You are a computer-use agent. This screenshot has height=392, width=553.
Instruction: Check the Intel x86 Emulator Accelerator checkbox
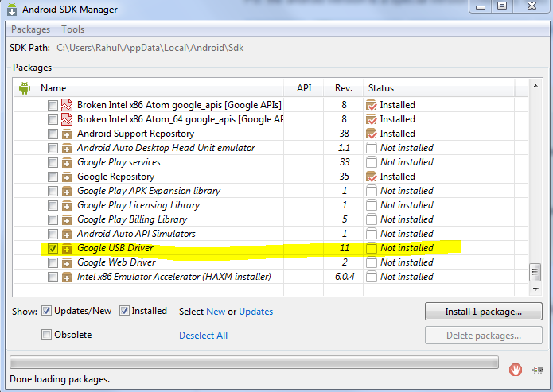click(x=53, y=277)
